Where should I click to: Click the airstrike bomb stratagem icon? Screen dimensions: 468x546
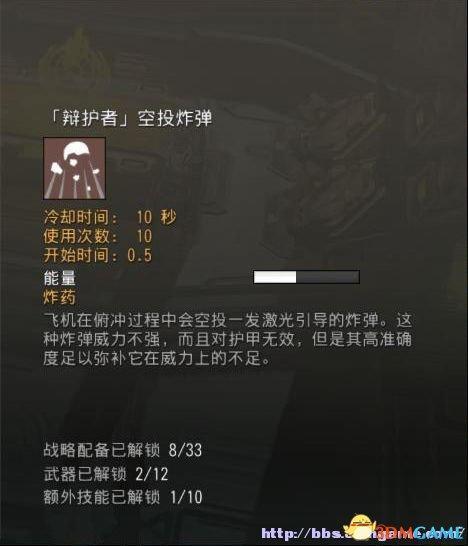tap(75, 168)
